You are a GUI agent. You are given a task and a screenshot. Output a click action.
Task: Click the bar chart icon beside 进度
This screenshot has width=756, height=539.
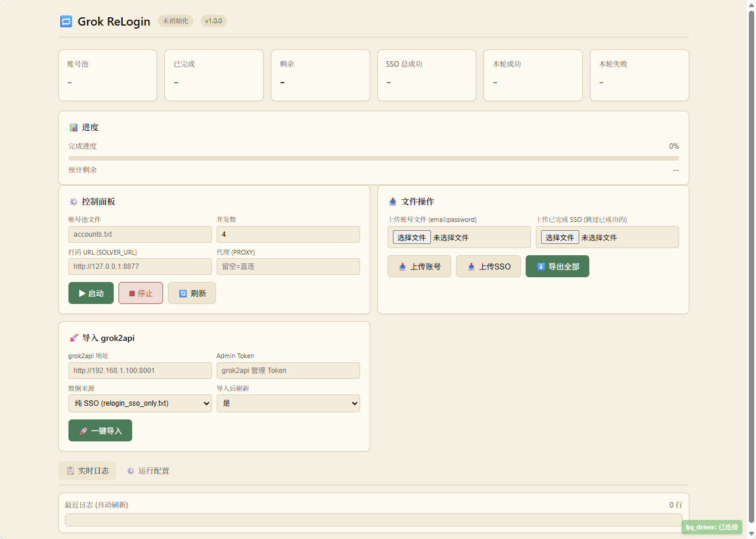(74, 127)
